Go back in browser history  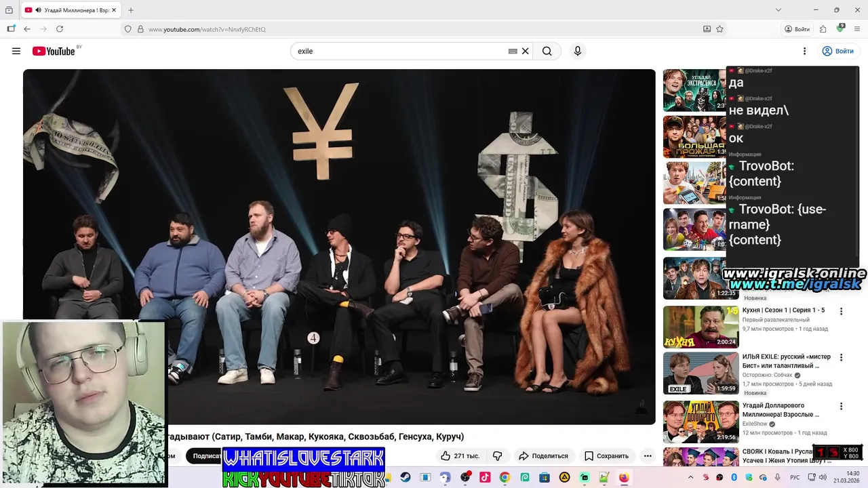coord(27,29)
